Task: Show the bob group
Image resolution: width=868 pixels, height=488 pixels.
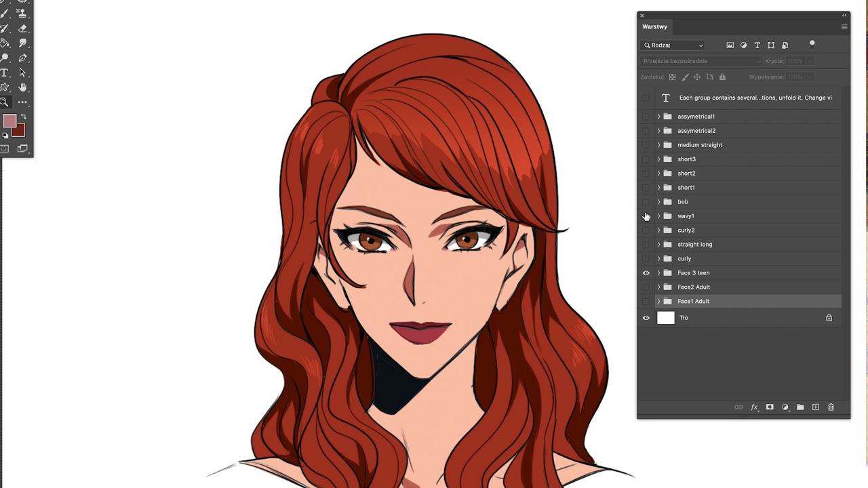Action: pyautogui.click(x=646, y=202)
